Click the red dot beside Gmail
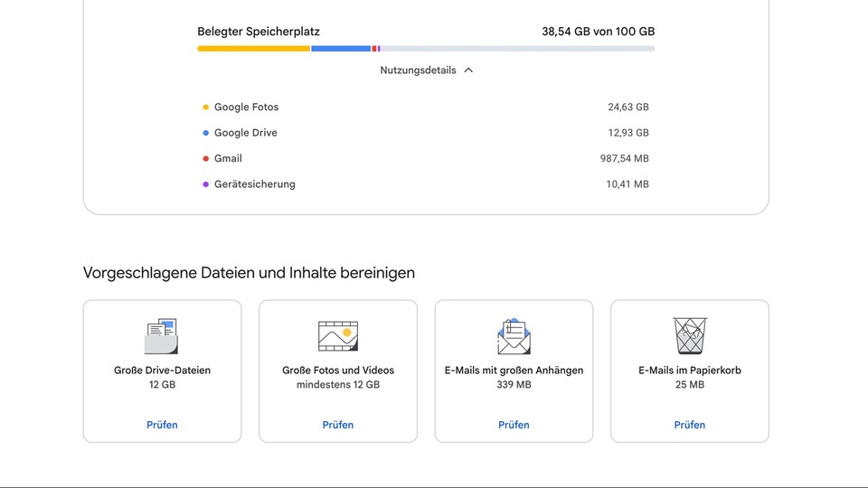The image size is (868, 488). [x=206, y=159]
